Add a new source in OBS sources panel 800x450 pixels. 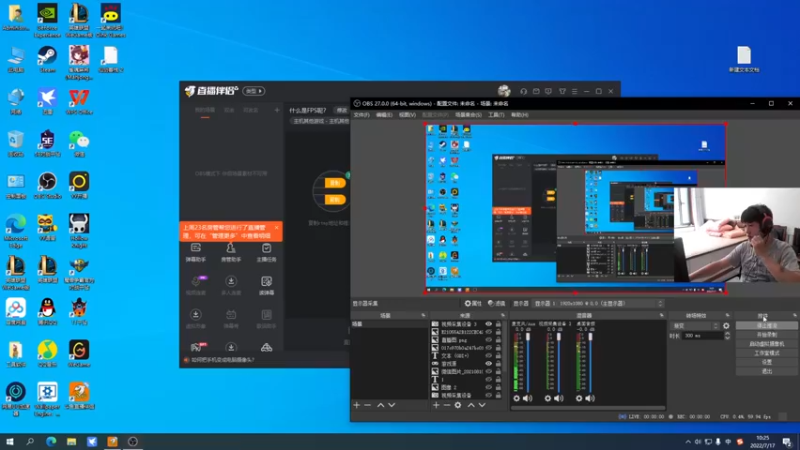pyautogui.click(x=436, y=405)
